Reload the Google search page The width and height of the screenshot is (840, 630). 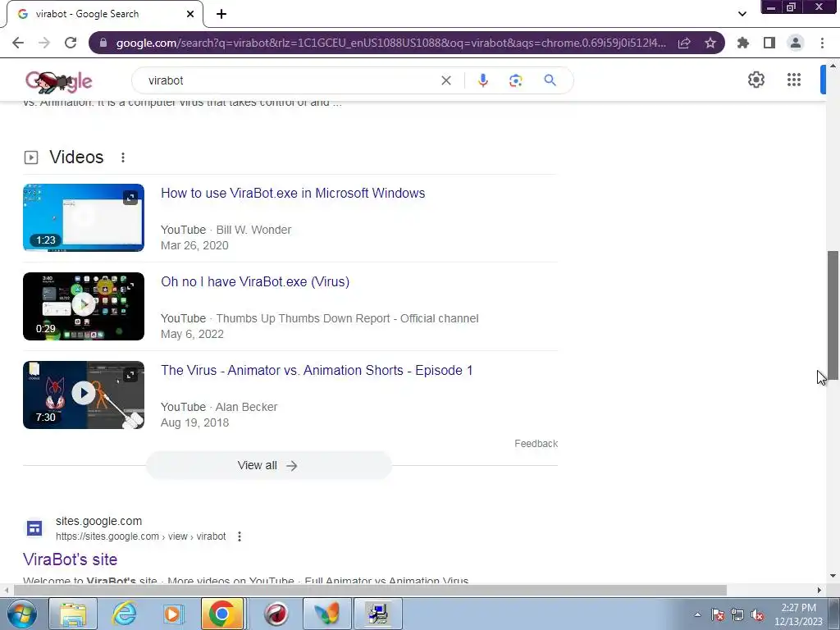(71, 43)
